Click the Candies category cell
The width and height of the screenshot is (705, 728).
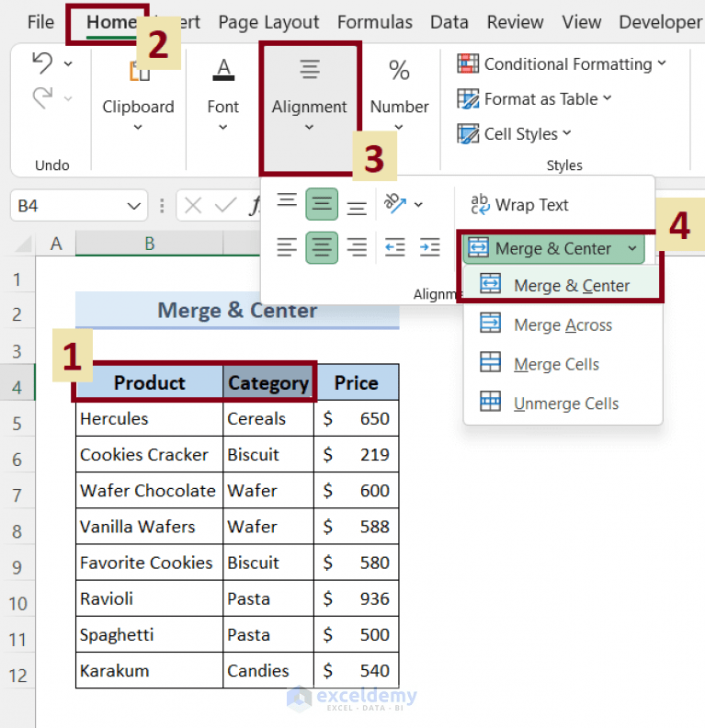click(x=268, y=670)
